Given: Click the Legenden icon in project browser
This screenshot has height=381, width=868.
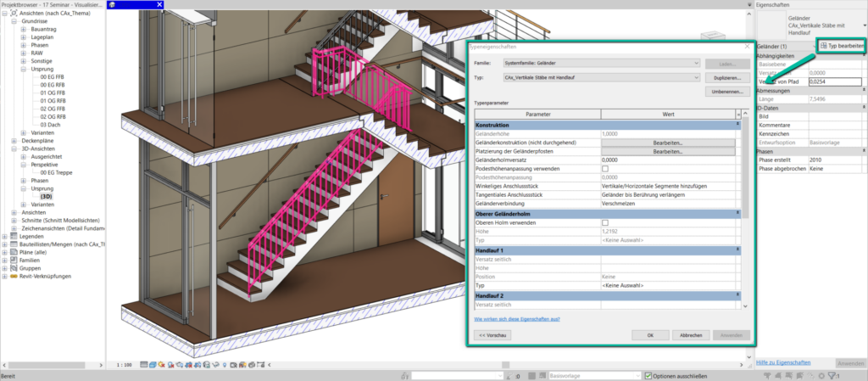Looking at the screenshot, I should click(x=14, y=236).
